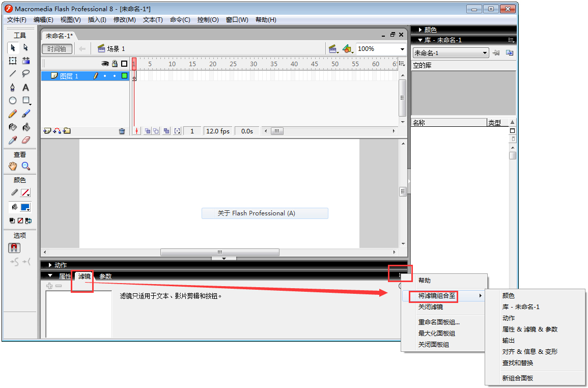Click the Insert Layer icon
588x388 pixels.
tap(47, 131)
